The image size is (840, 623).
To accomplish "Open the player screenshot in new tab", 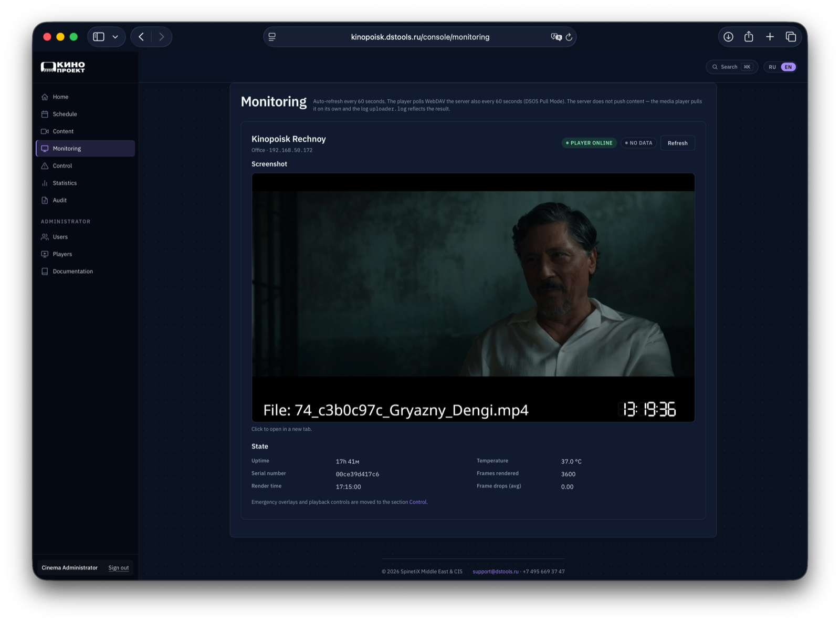I will (x=473, y=297).
